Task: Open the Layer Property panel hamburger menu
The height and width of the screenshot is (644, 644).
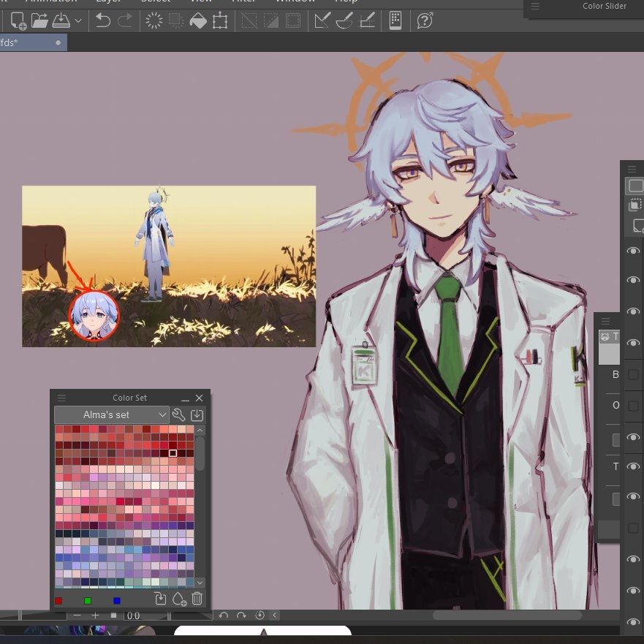Action: (605, 321)
